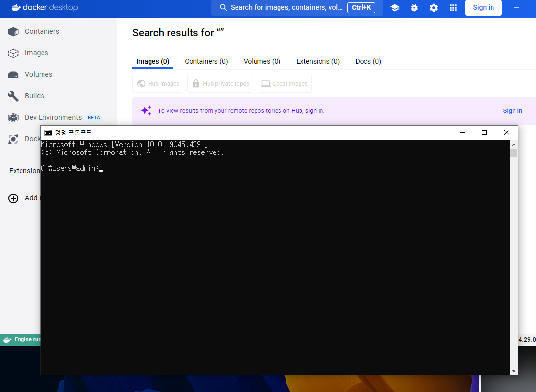536x392 pixels.
Task: Toggle the Hub images filter
Action: click(158, 84)
